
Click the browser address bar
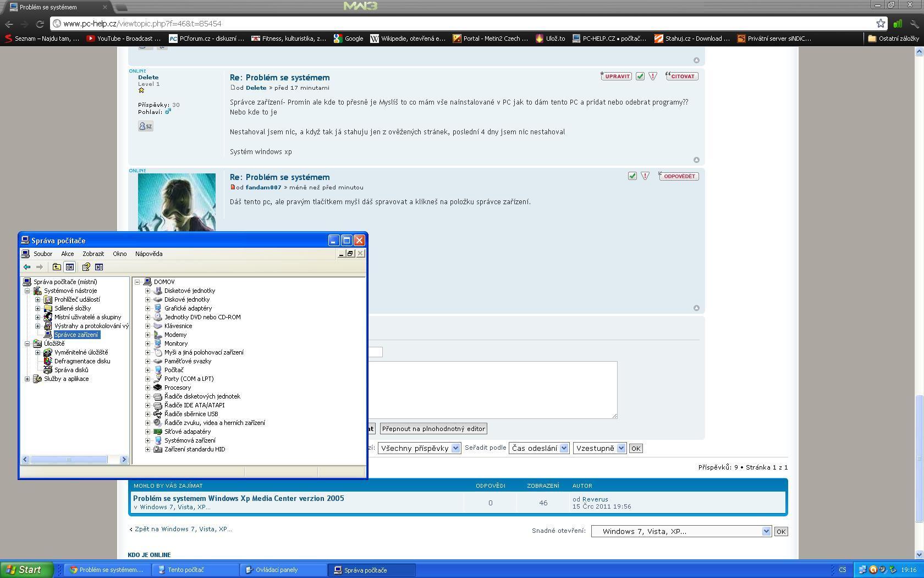click(462, 24)
